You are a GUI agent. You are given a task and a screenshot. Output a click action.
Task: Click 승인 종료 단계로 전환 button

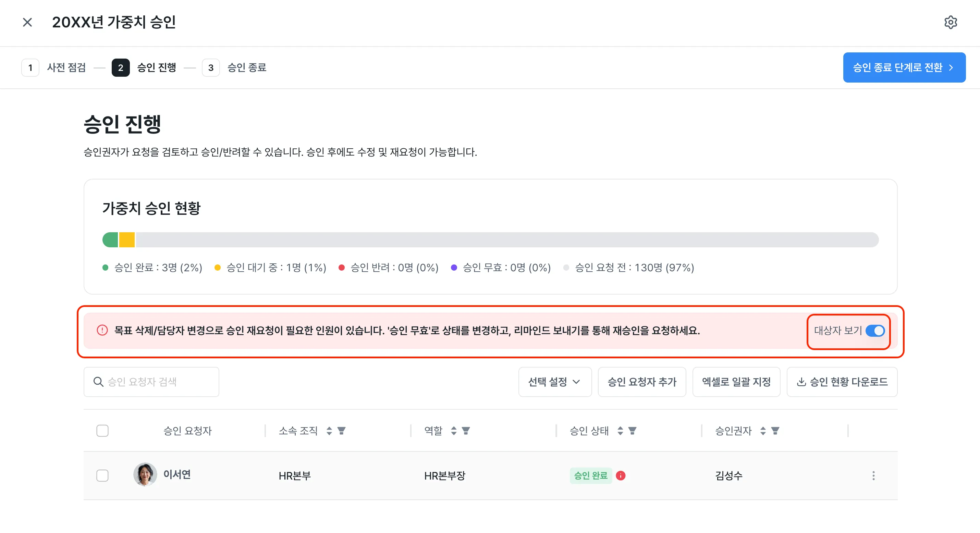(x=904, y=67)
